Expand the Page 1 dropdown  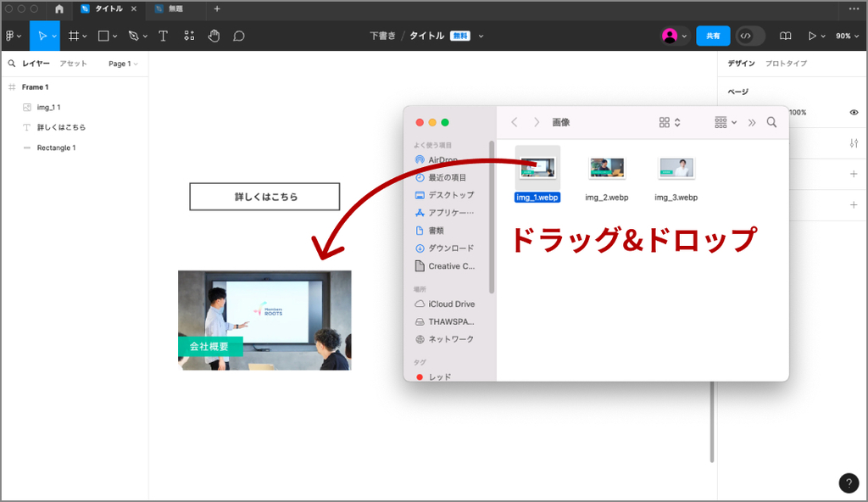(123, 64)
